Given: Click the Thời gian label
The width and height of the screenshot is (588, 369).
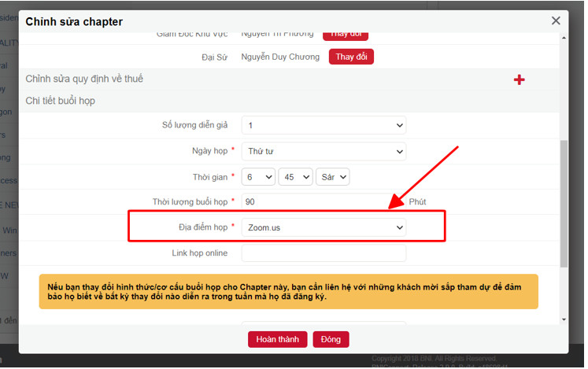Looking at the screenshot, I should coord(210,177).
